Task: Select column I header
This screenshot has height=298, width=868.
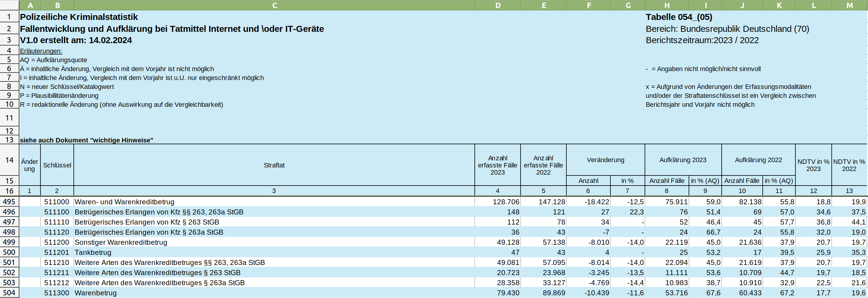Action: click(x=705, y=5)
